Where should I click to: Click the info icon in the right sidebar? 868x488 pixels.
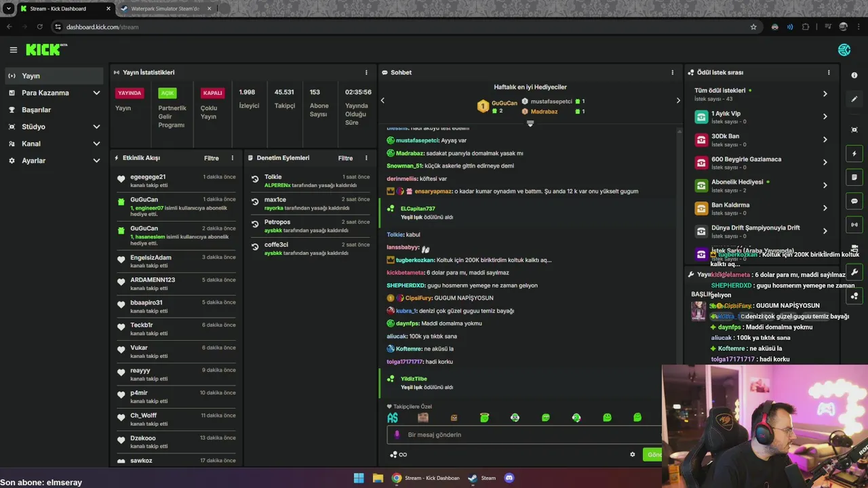854,75
